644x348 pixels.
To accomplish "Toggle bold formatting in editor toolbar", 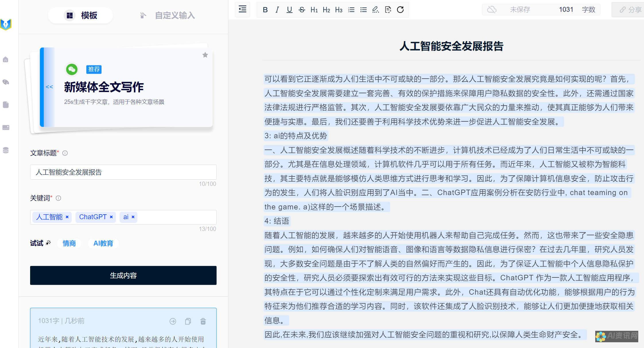I will tap(265, 10).
